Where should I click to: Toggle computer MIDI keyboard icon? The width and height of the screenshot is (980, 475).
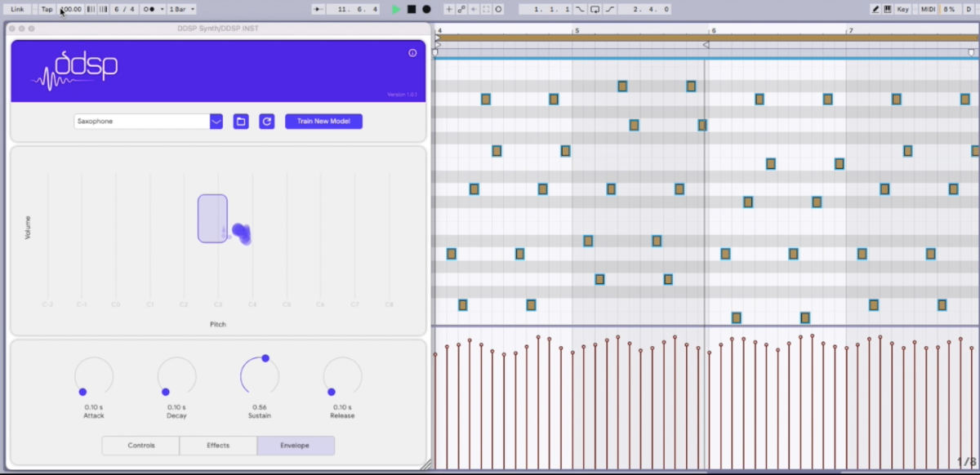(x=887, y=9)
